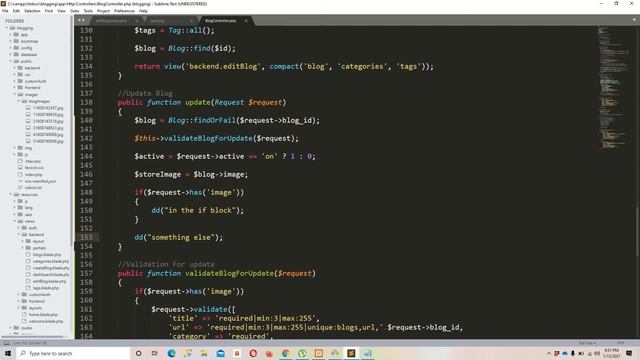Viewport: 640px width, 360px height.
Task: Open Task View in the taskbar
Action: [x=155, y=353]
